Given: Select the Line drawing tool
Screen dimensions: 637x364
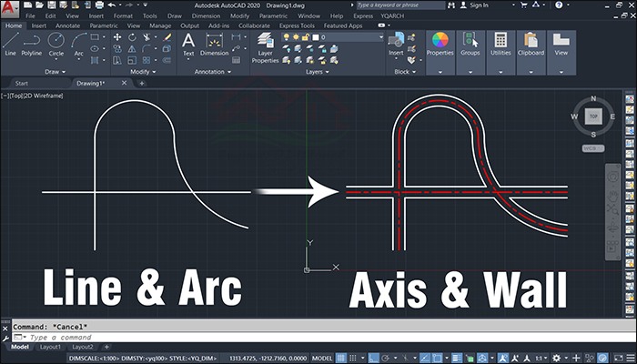Looking at the screenshot, I should 11,45.
